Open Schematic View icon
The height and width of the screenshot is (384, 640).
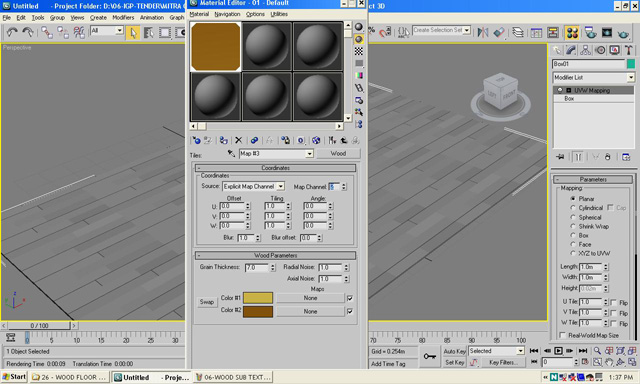tap(553, 32)
